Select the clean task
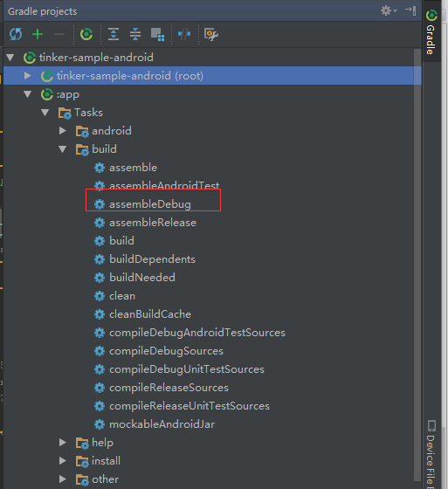Image resolution: width=448 pixels, height=489 pixels. tap(122, 296)
